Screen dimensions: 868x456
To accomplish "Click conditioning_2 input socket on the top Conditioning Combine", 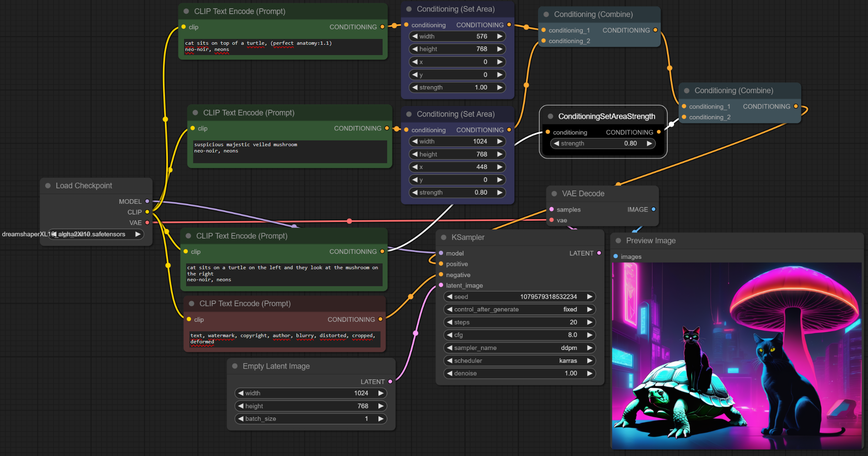I will point(543,41).
